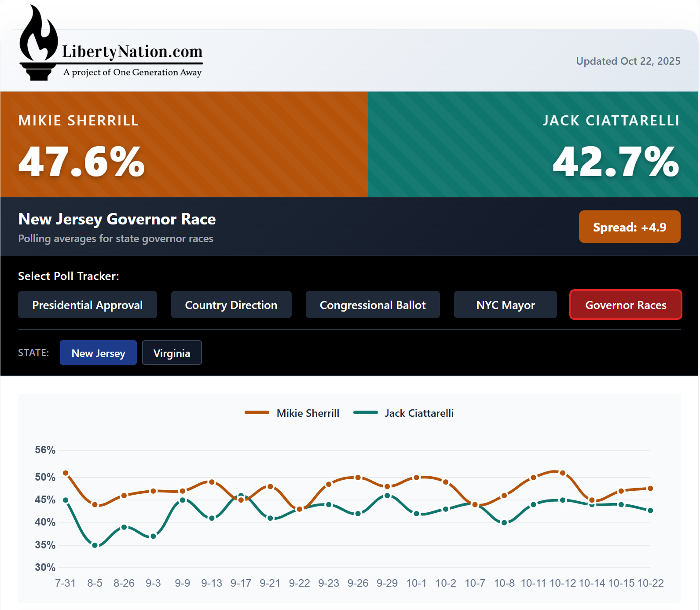The height and width of the screenshot is (610, 700).
Task: Click the LibertyNation torch logo
Action: coord(39,44)
